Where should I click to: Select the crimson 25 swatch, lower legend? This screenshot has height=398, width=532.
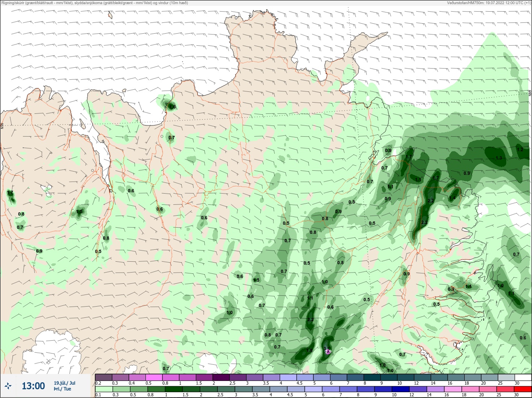pos(505,389)
